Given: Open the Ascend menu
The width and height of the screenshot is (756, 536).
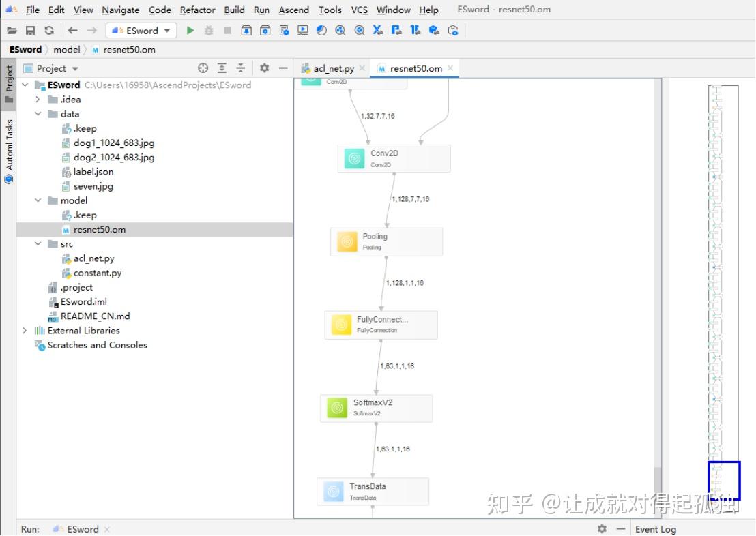Looking at the screenshot, I should tap(293, 10).
